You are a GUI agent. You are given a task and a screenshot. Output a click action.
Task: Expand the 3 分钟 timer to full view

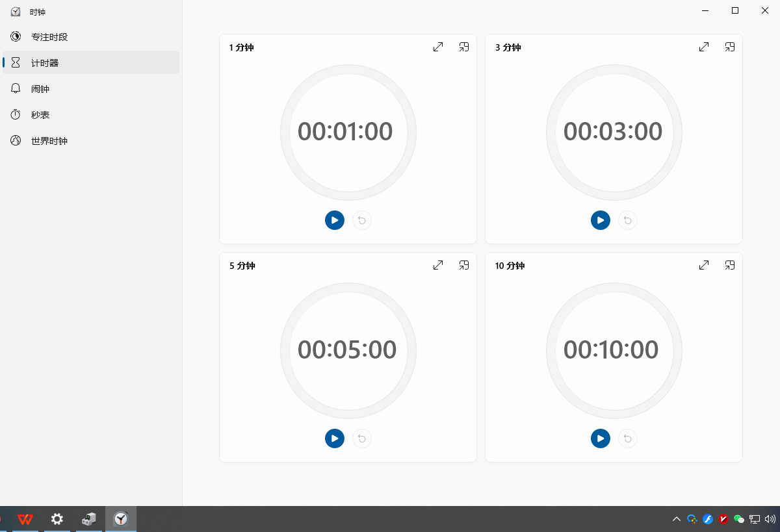click(x=704, y=47)
